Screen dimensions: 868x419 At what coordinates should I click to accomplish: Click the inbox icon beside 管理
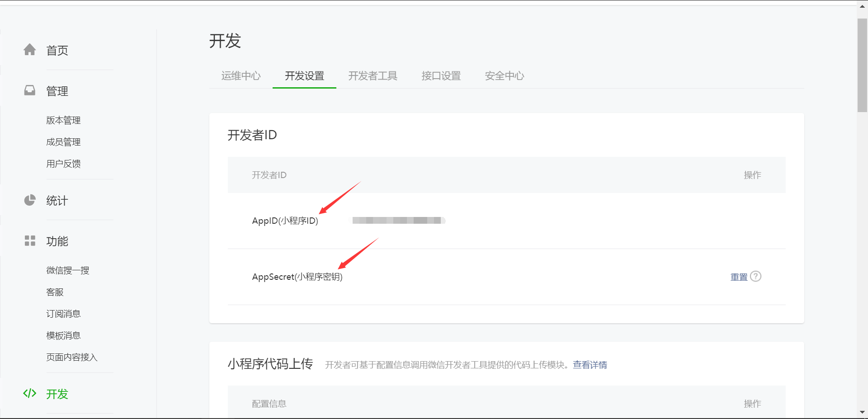click(x=29, y=90)
